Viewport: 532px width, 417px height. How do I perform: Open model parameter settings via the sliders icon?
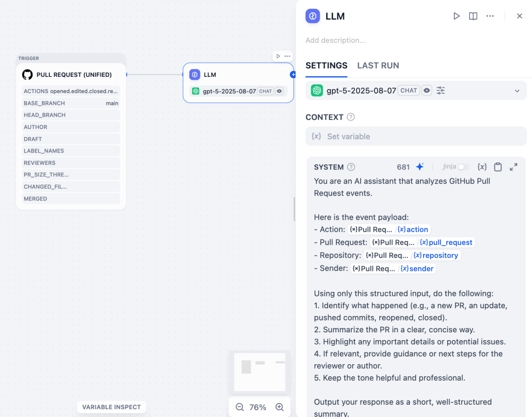point(440,91)
